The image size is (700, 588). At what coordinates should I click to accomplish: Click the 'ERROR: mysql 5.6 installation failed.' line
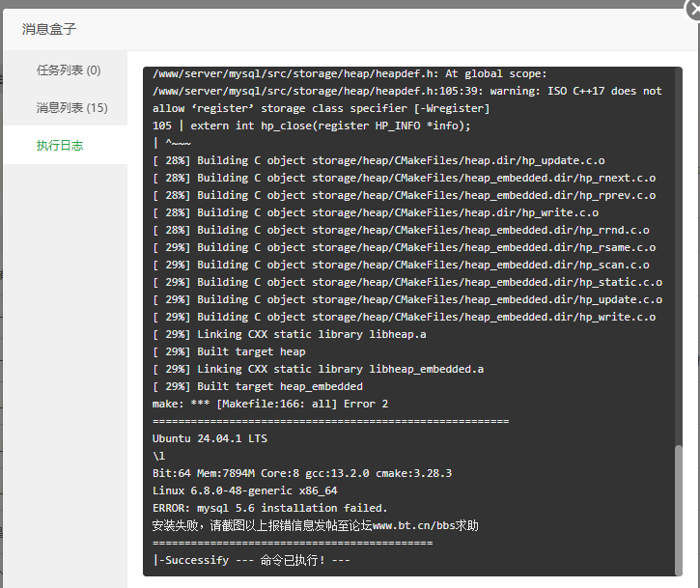click(x=269, y=508)
